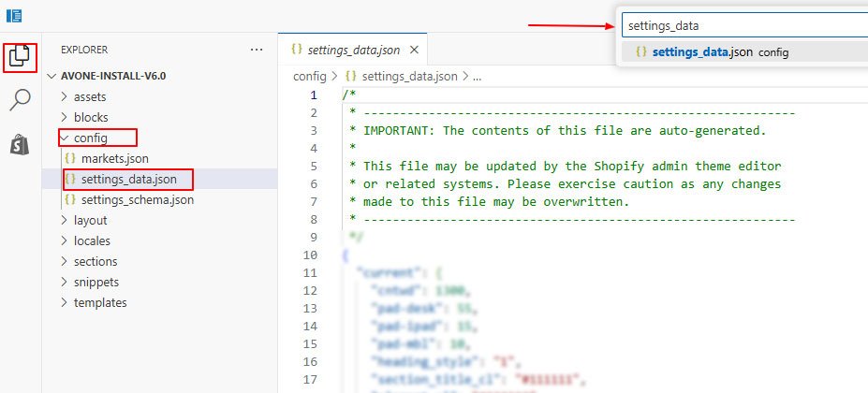Image resolution: width=868 pixels, height=393 pixels.
Task: Click the app logo in top-left corner
Action: pos(14,15)
